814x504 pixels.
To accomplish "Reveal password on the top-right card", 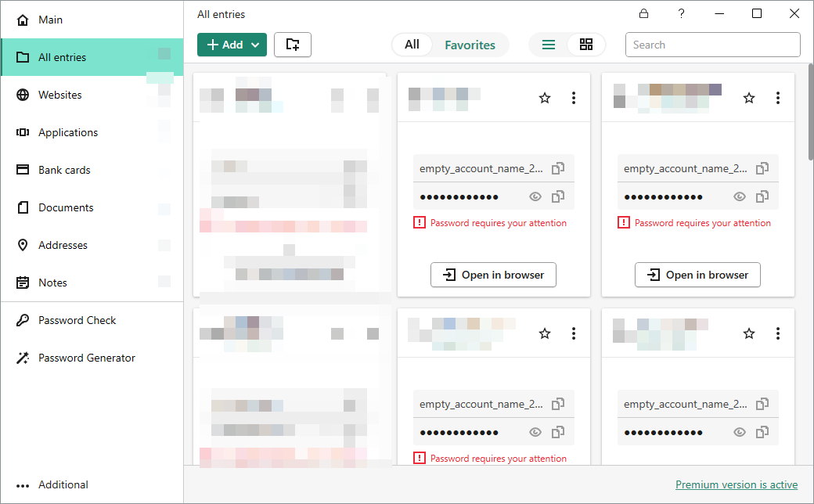I will click(740, 196).
